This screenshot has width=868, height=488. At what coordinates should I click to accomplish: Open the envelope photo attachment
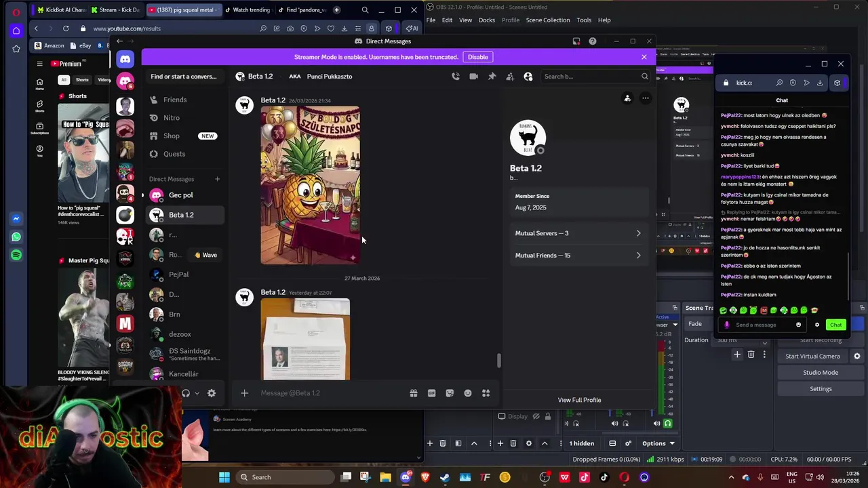pyautogui.click(x=305, y=339)
